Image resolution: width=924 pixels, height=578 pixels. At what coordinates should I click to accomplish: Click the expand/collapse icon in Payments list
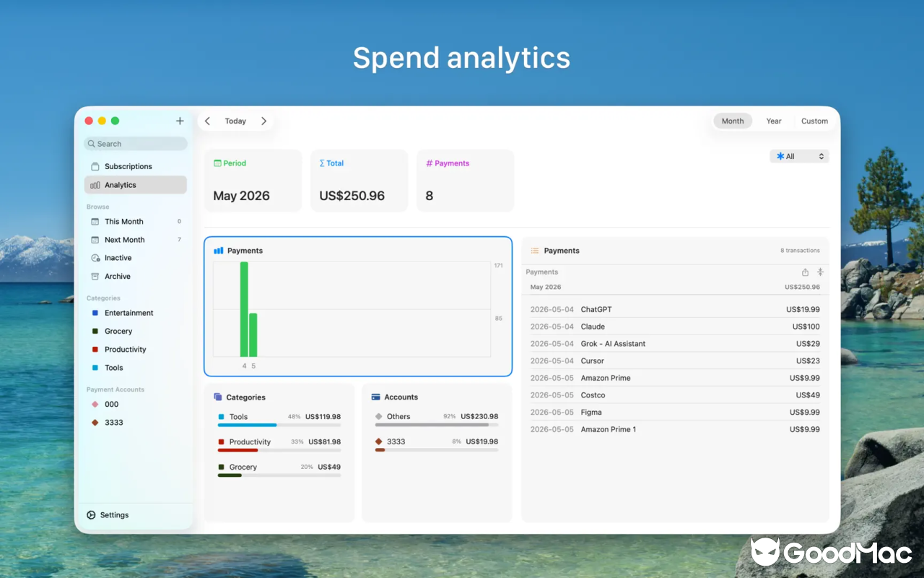click(x=820, y=272)
